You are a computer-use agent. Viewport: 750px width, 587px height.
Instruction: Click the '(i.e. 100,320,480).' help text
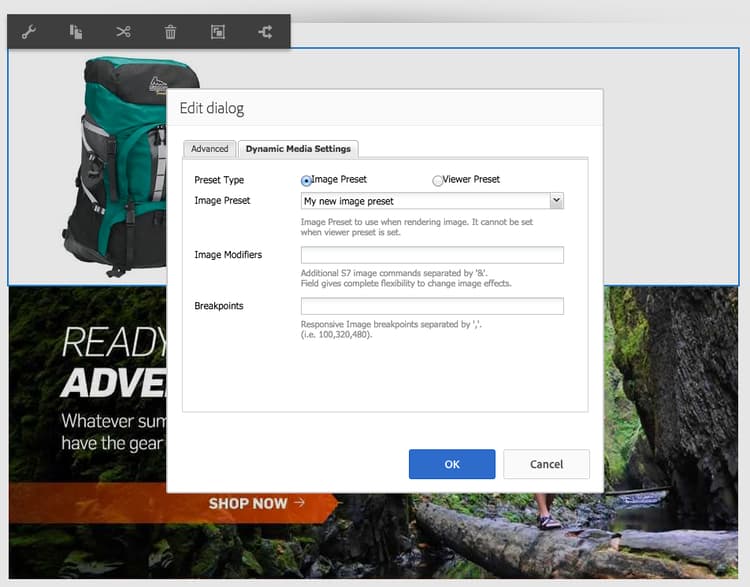click(x=336, y=334)
